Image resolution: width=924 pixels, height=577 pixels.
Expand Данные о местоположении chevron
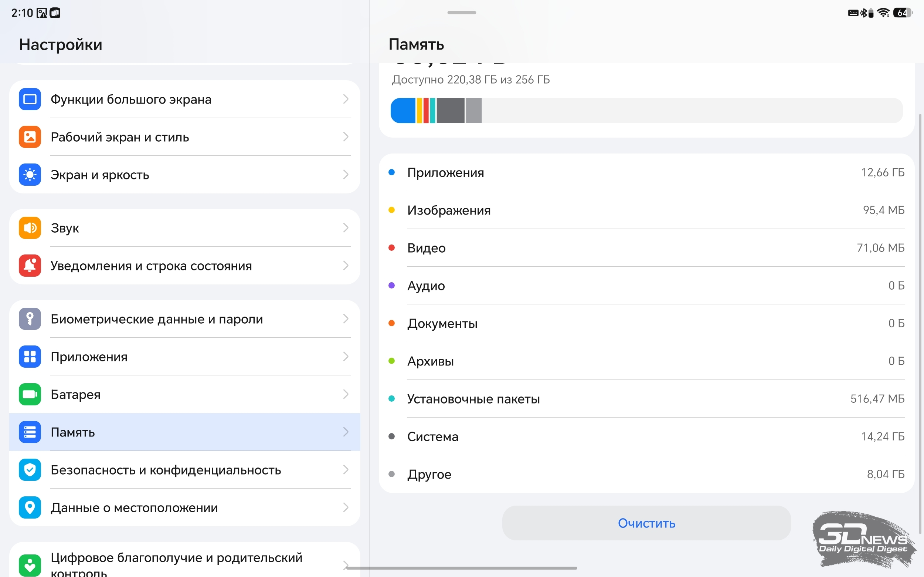pos(346,507)
